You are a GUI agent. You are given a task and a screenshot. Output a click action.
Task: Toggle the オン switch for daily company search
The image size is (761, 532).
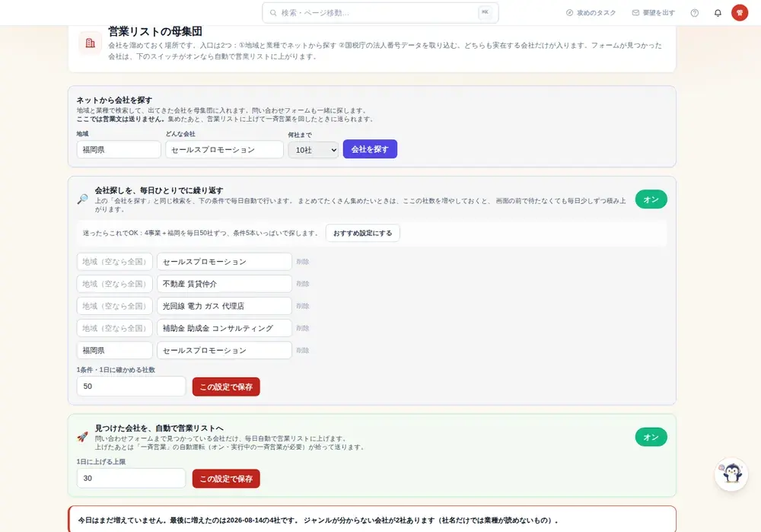651,199
